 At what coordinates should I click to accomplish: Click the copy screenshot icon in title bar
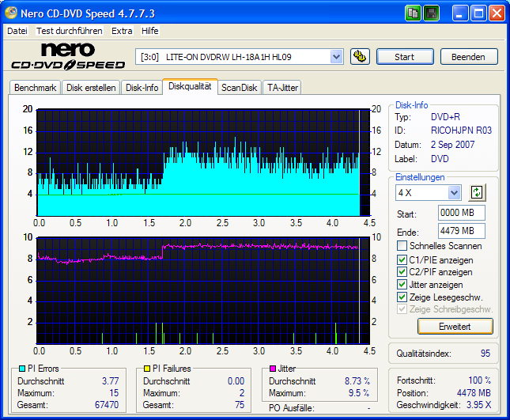[413, 13]
